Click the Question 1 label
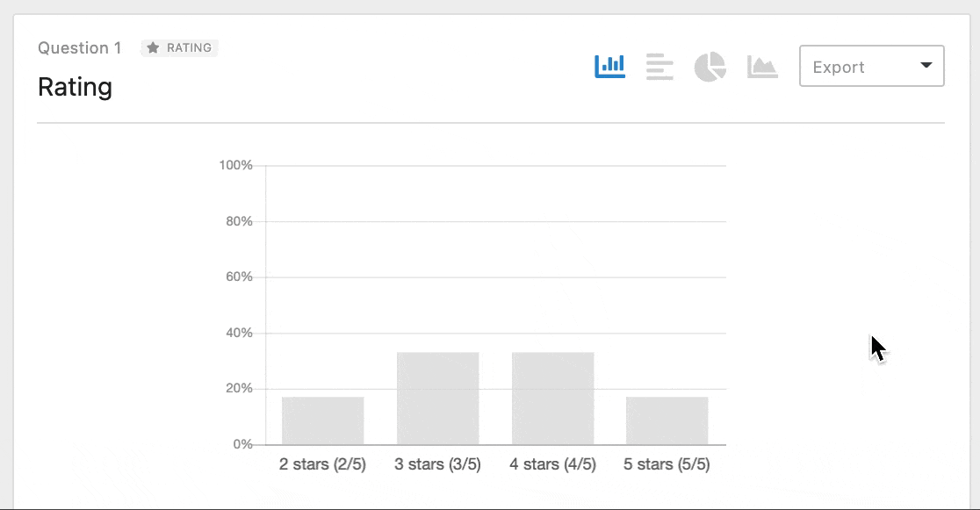The width and height of the screenshot is (980, 510). click(x=79, y=48)
